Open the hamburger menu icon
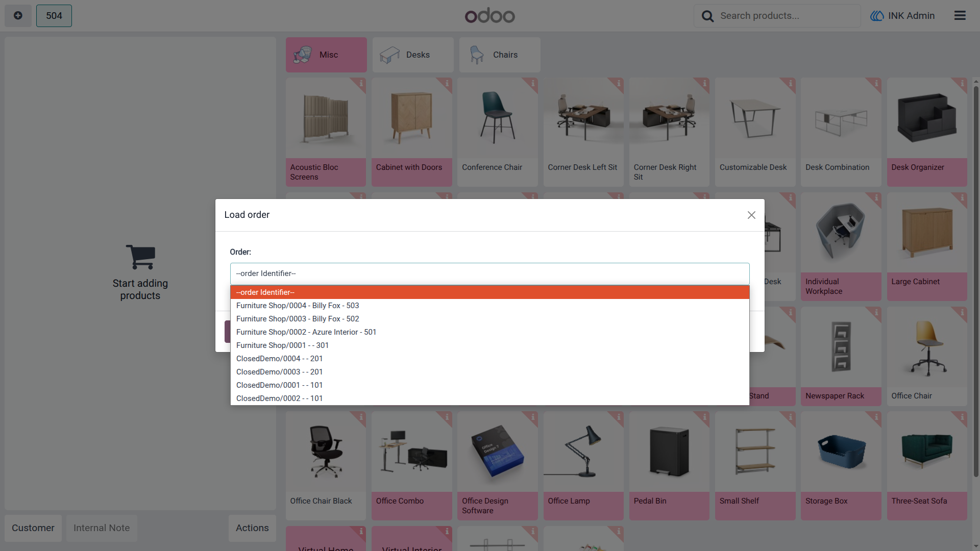The width and height of the screenshot is (980, 551). point(960,16)
